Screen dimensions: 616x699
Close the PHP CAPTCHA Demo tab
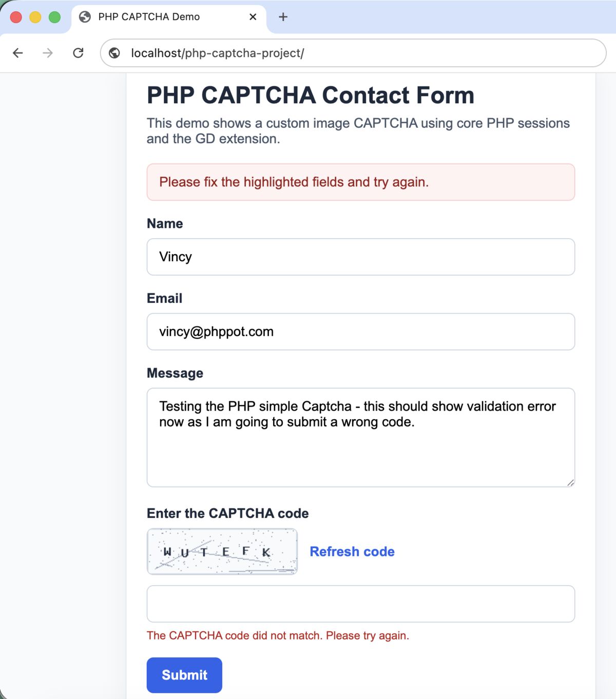(253, 17)
